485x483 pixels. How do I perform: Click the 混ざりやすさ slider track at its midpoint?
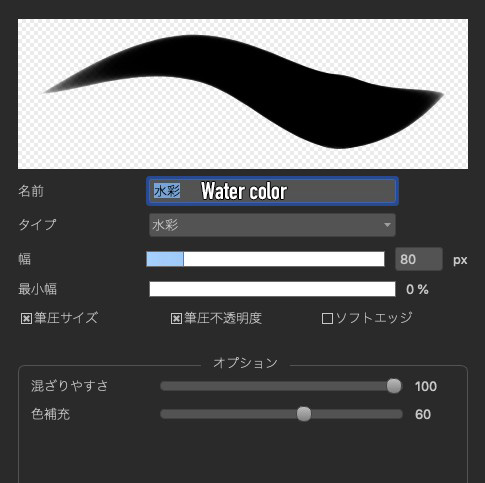(x=281, y=386)
